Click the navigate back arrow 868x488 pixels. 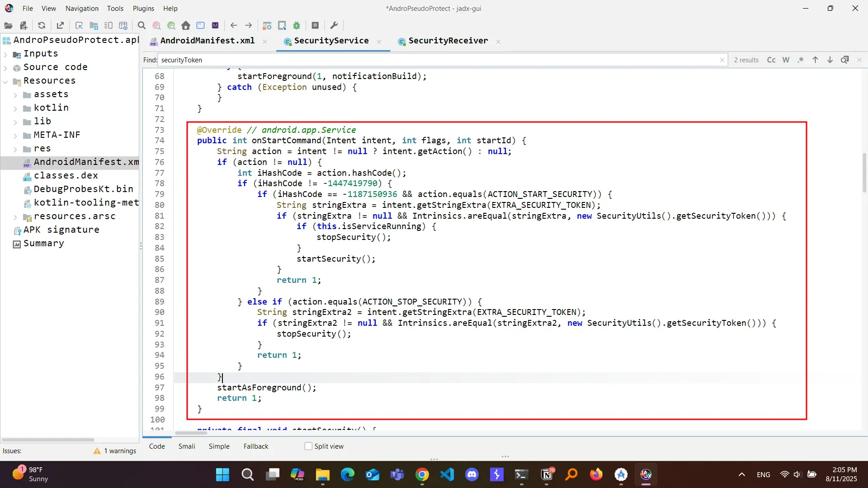(234, 25)
